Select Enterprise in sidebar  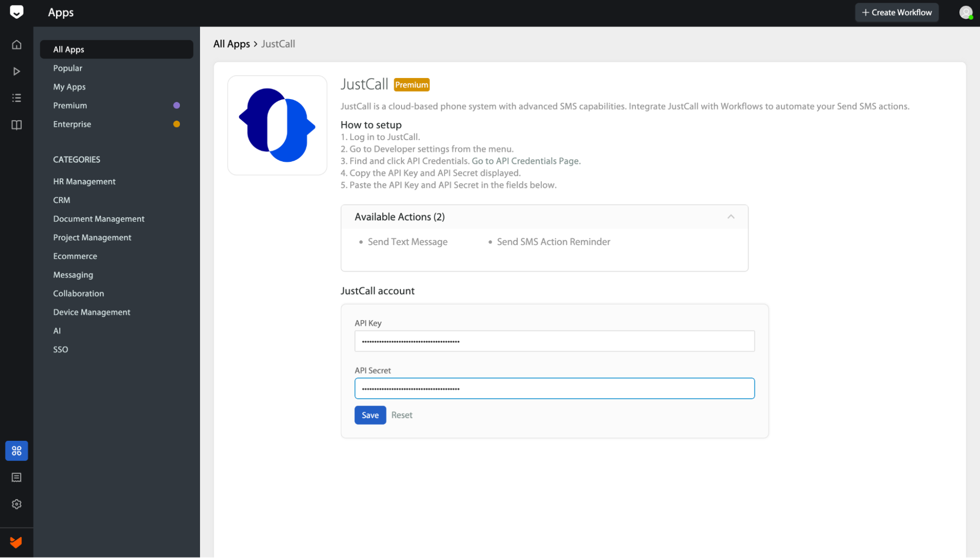72,124
